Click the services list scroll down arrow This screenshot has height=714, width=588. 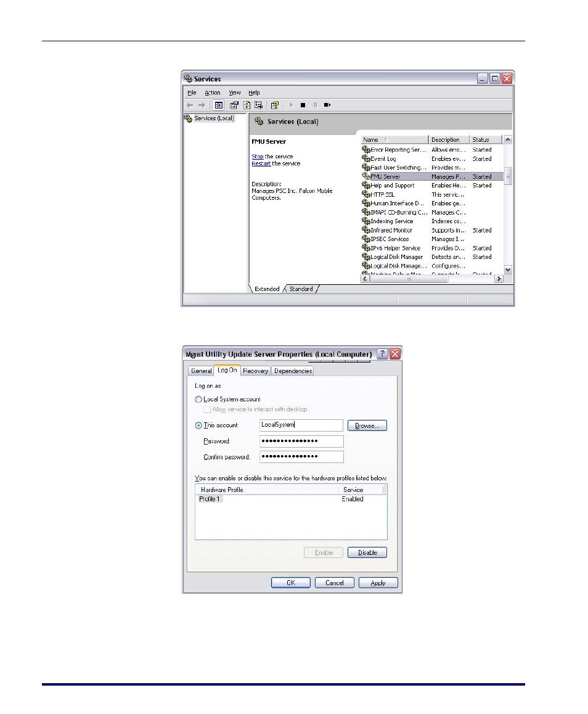508,269
